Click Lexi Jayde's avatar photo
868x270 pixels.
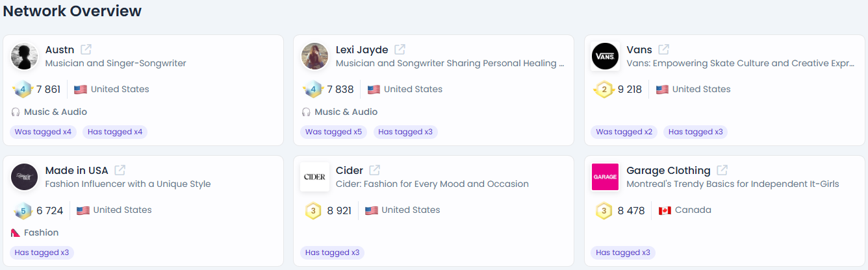[x=314, y=56]
